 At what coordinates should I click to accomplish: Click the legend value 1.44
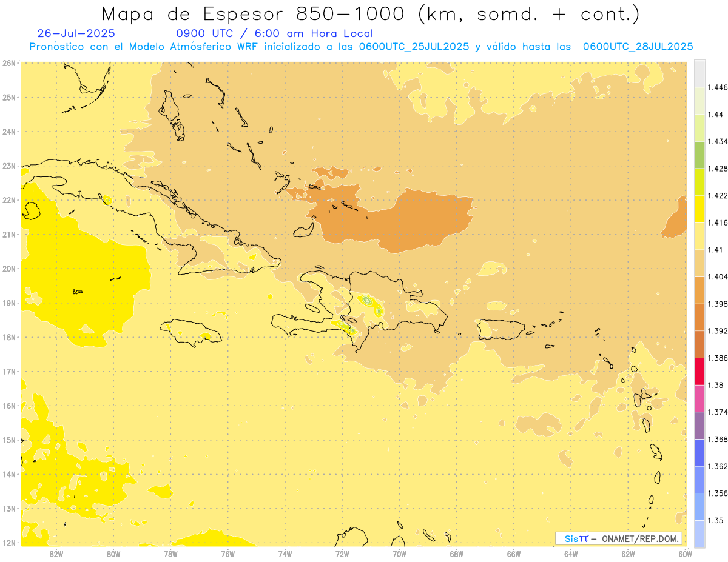716,115
